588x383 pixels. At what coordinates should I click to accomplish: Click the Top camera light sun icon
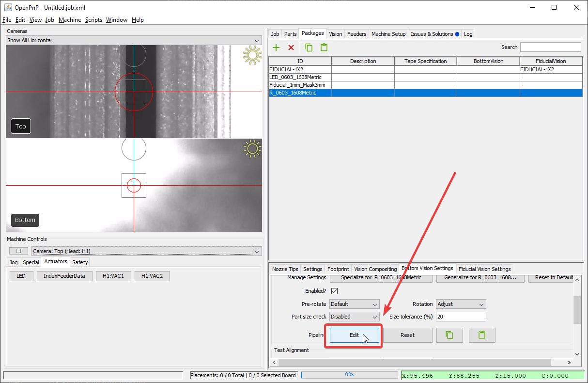[252, 56]
